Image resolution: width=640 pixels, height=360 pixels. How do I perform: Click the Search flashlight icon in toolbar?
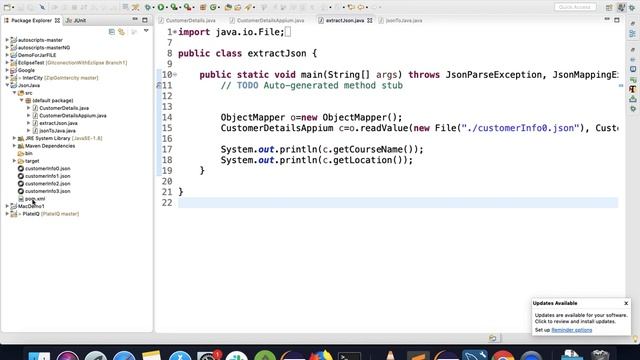tap(248, 7)
